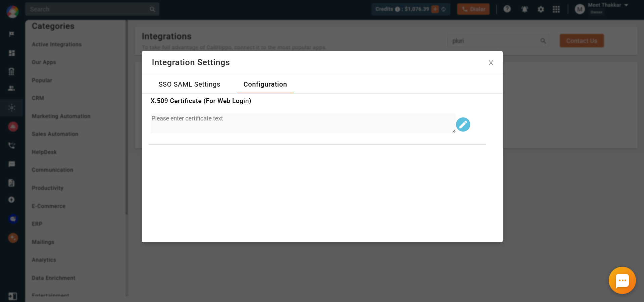Screen dimensions: 644x302
Task: Open the apps grid icon
Action: [x=556, y=9]
